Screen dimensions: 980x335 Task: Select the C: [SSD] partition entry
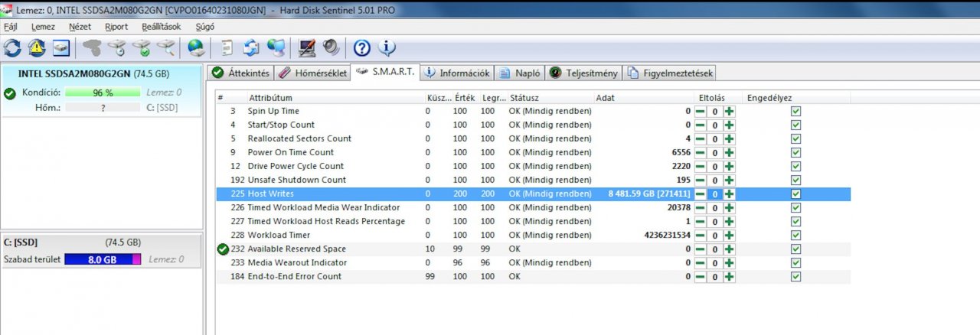(x=101, y=251)
